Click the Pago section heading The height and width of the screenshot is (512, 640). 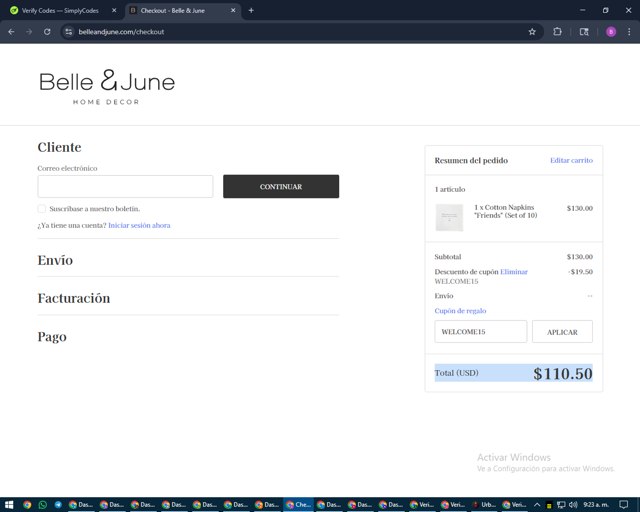coord(52,337)
